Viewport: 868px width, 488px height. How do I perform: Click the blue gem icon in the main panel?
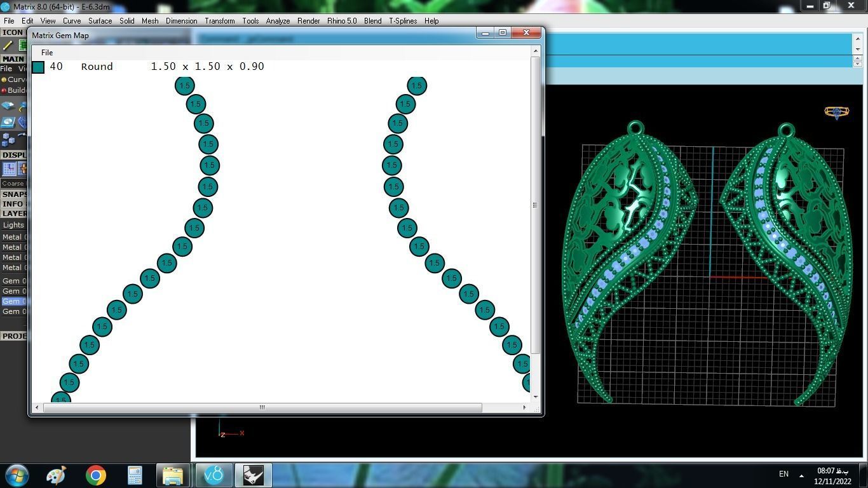click(8, 106)
